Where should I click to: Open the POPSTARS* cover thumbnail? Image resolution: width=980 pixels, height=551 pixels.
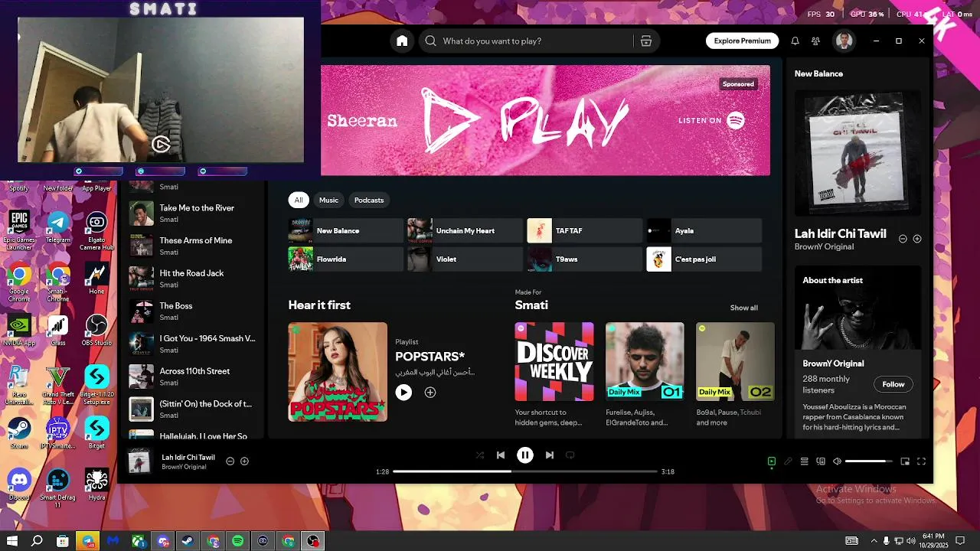(x=338, y=372)
